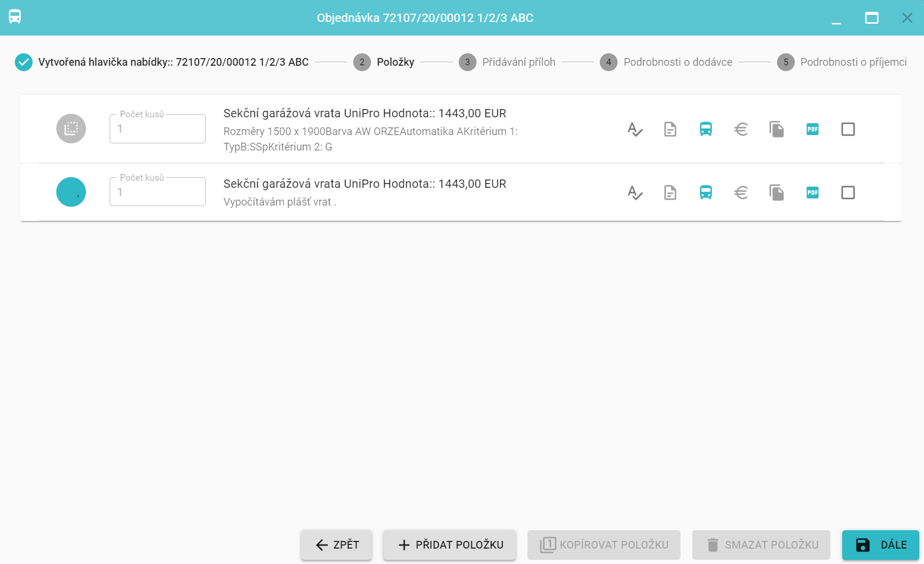924x564 pixels.
Task: Focus the Počet kusů field in first row
Action: click(158, 129)
